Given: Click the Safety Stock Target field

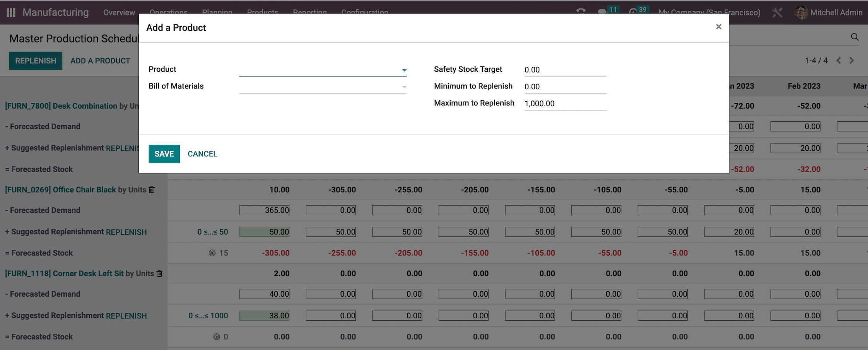Looking at the screenshot, I should 565,70.
